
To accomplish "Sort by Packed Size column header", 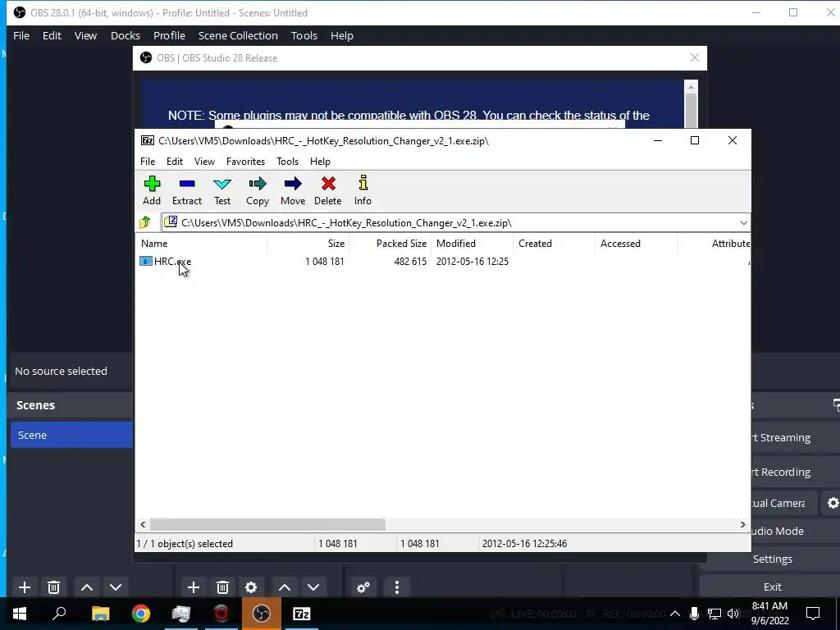I will (x=390, y=243).
